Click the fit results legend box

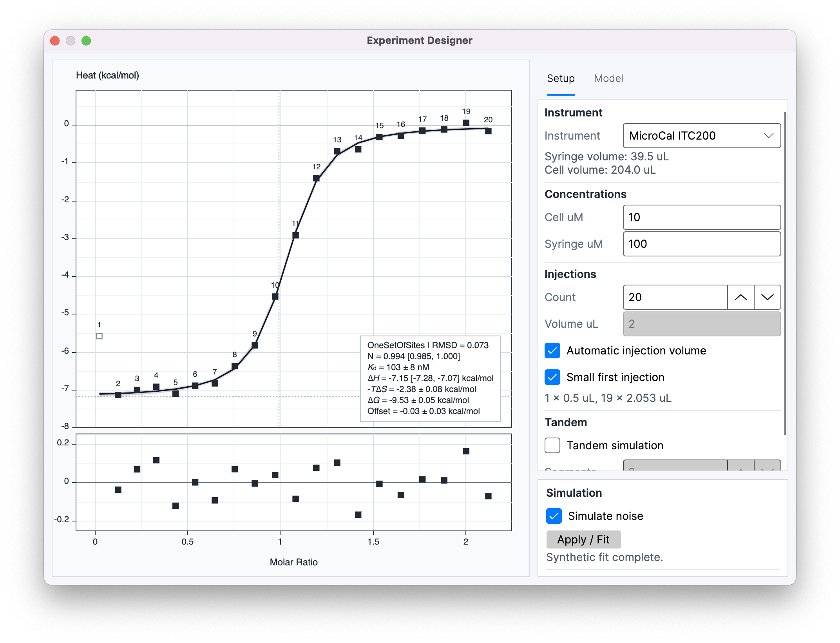pyautogui.click(x=430, y=378)
